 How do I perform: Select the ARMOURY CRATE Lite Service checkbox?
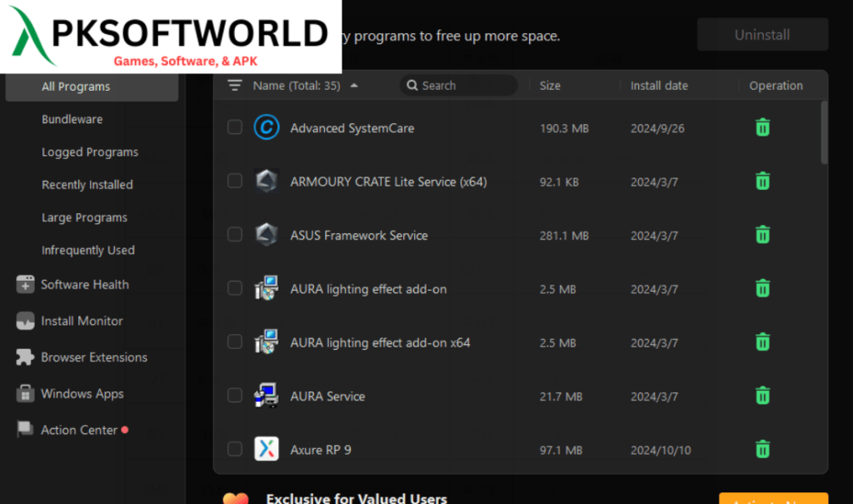[x=234, y=181]
